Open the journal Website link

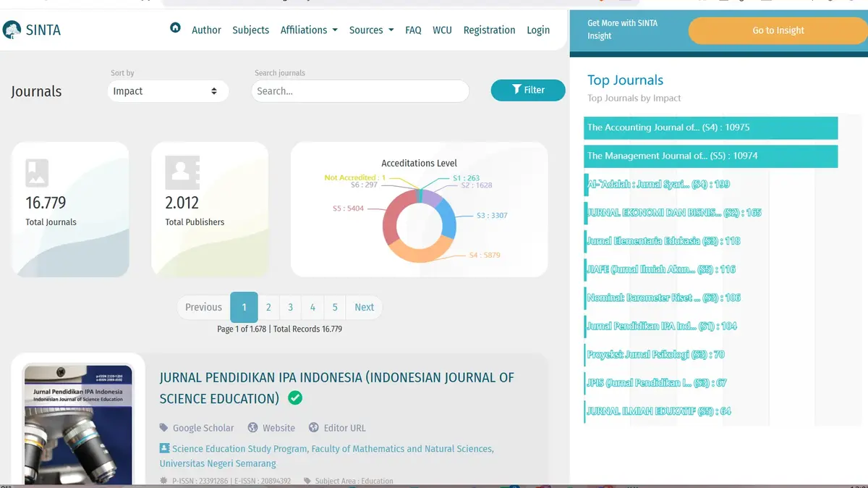tap(278, 428)
